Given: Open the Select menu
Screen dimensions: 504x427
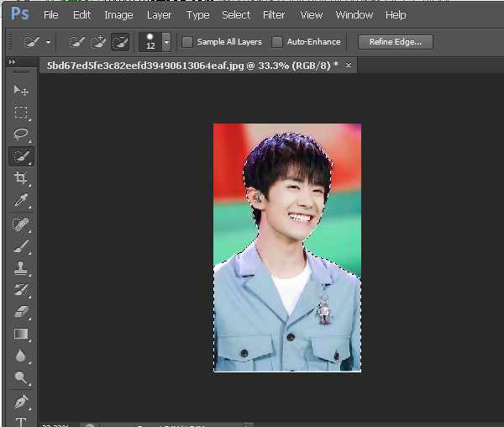Looking at the screenshot, I should coord(236,14).
